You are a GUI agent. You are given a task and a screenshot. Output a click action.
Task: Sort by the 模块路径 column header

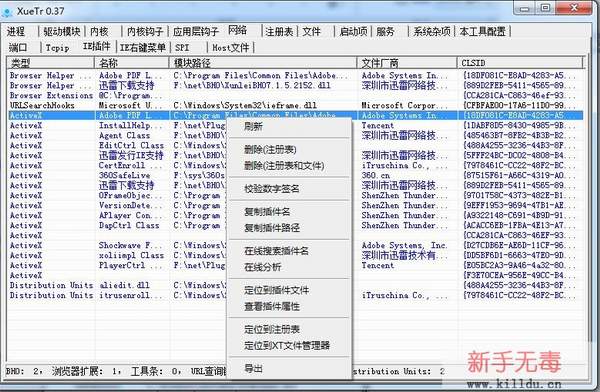click(x=263, y=63)
